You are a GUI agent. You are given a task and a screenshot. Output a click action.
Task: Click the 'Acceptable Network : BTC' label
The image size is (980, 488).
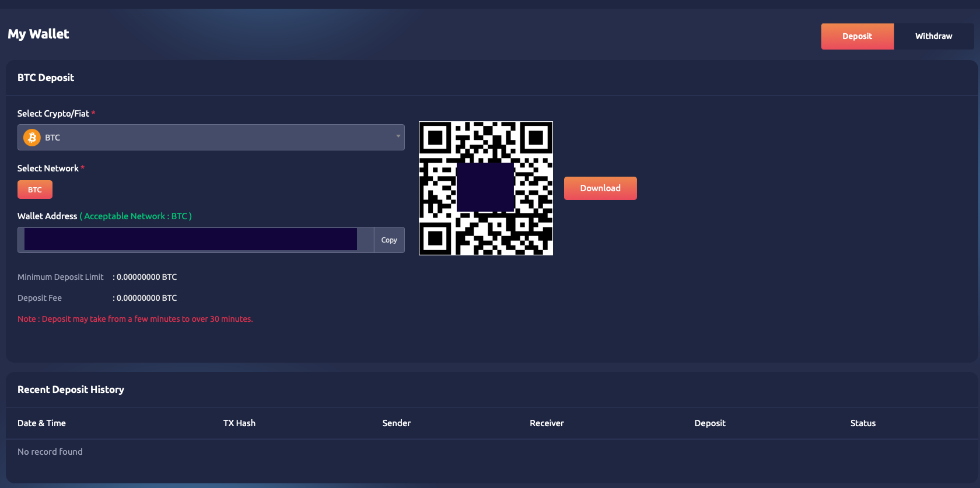coord(135,216)
